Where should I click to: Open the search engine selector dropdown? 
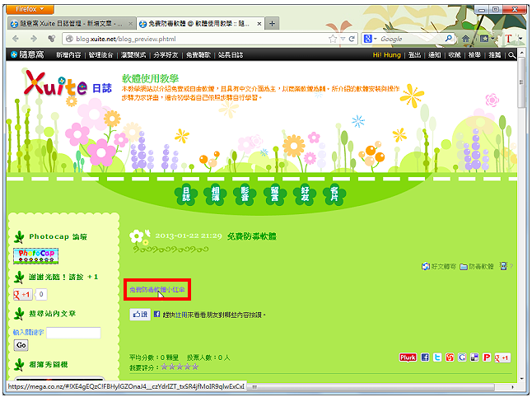coord(370,39)
